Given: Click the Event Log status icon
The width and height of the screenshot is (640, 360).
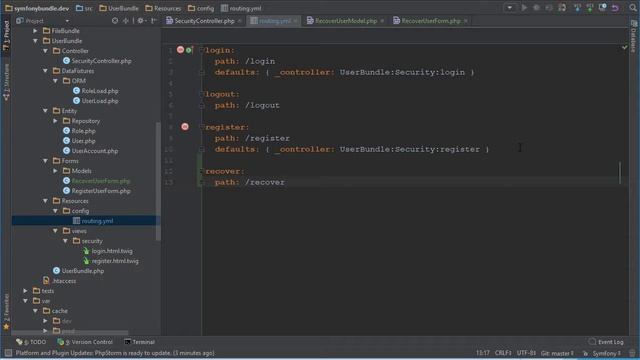Looking at the screenshot, I should [606, 342].
